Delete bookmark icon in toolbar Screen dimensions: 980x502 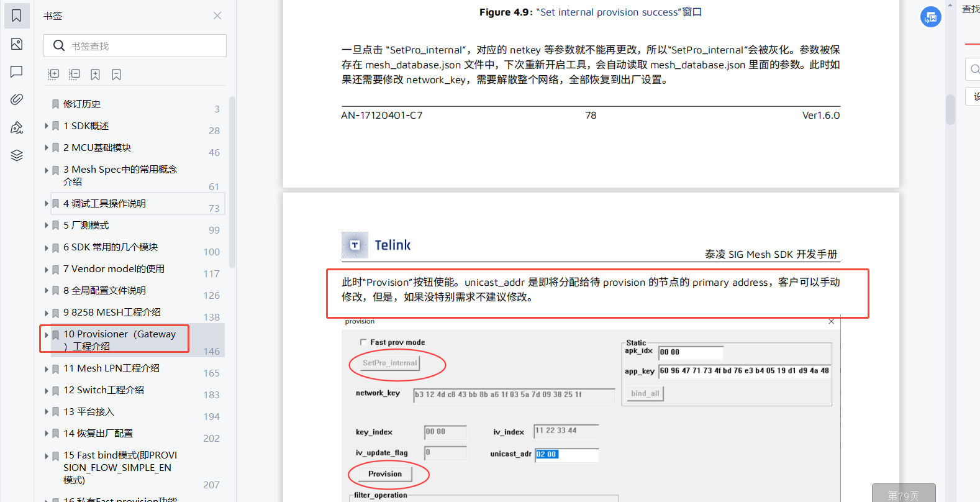tap(116, 75)
